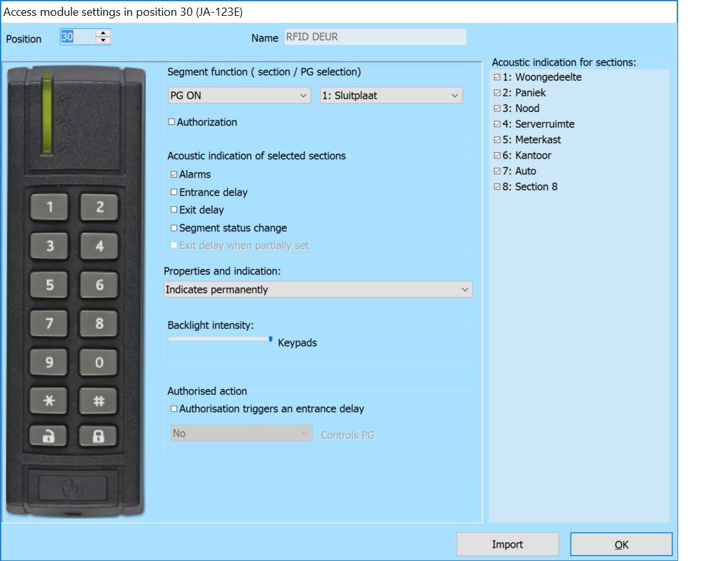Open the PG ON segment function dropdown
The image size is (728, 561).
pyautogui.click(x=240, y=96)
